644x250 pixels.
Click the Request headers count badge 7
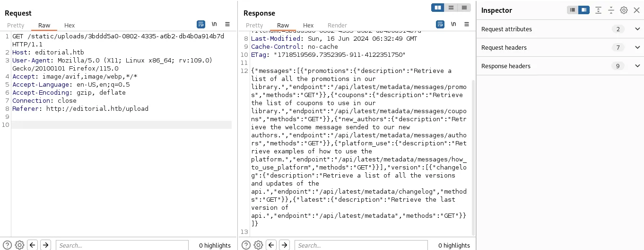coord(618,47)
